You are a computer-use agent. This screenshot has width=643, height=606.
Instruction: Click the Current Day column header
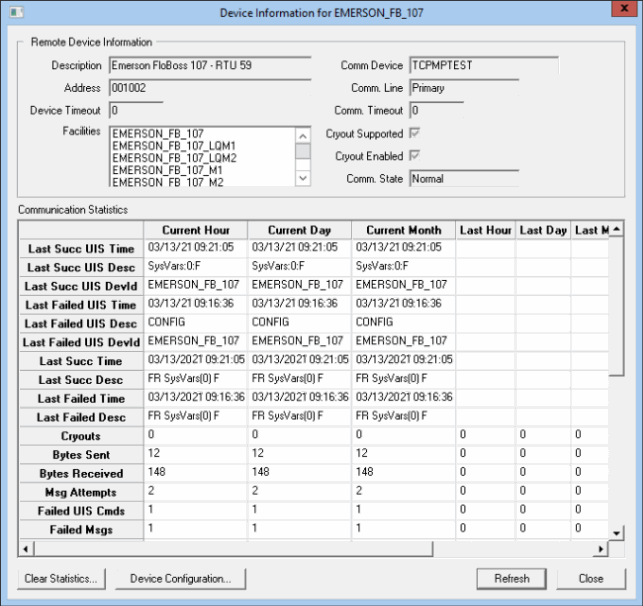tap(299, 230)
